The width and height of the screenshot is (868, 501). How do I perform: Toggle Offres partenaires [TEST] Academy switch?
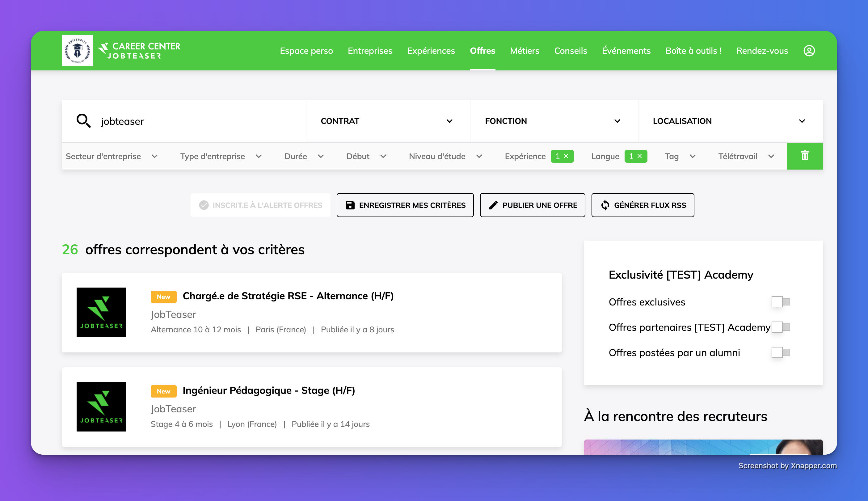pos(781,327)
